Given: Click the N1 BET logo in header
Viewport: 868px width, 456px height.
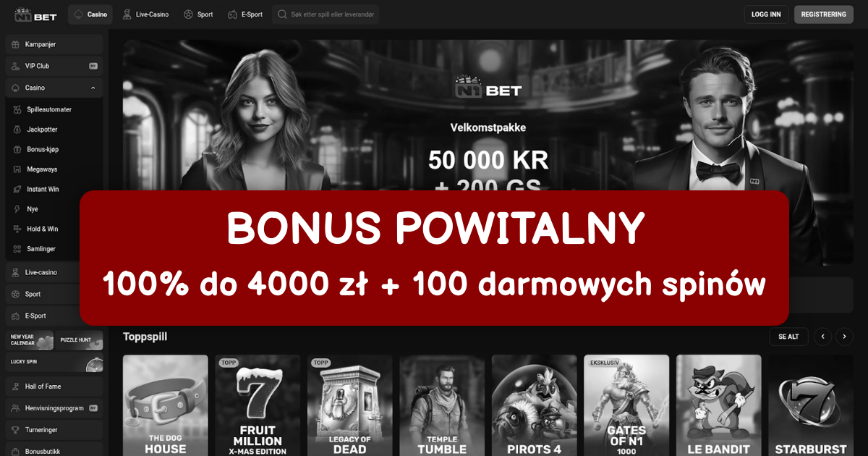Looking at the screenshot, I should pos(38,14).
